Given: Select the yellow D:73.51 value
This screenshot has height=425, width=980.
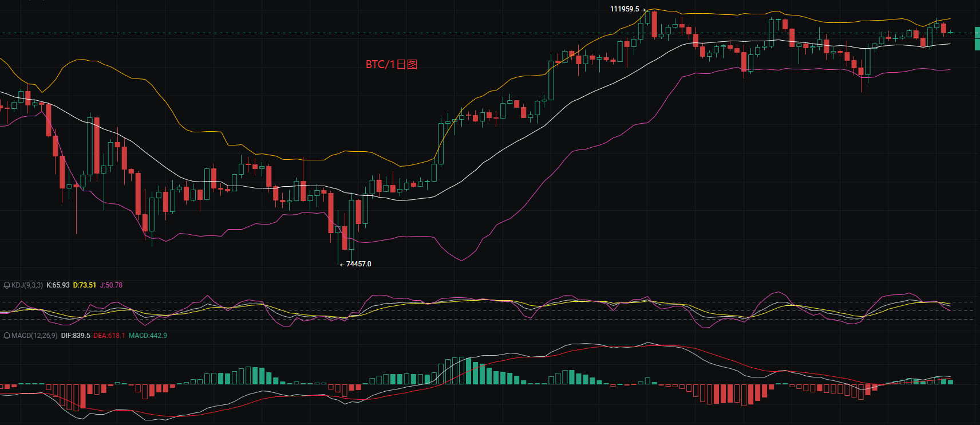Looking at the screenshot, I should (85, 285).
